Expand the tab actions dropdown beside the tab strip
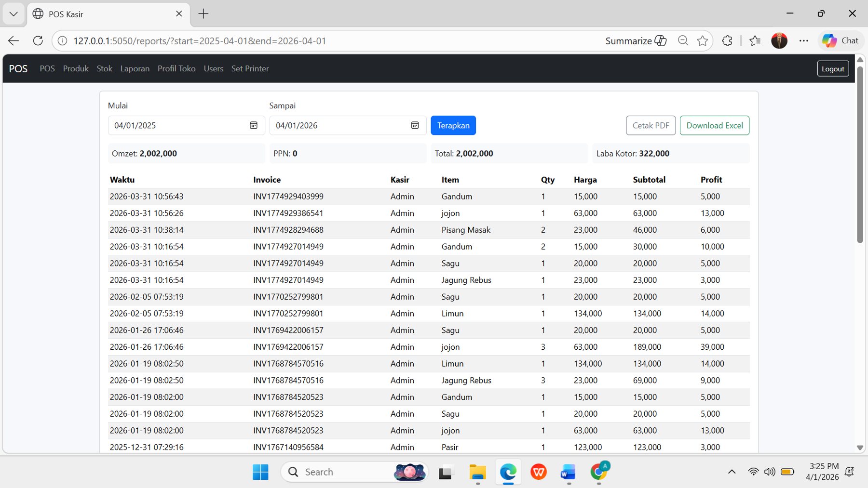Image resolution: width=868 pixels, height=488 pixels. 13,14
